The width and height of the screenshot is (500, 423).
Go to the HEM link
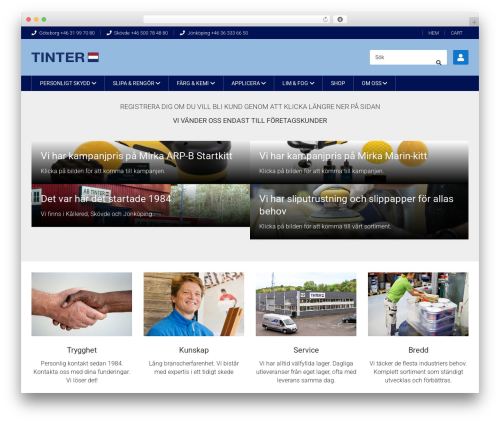[x=433, y=33]
